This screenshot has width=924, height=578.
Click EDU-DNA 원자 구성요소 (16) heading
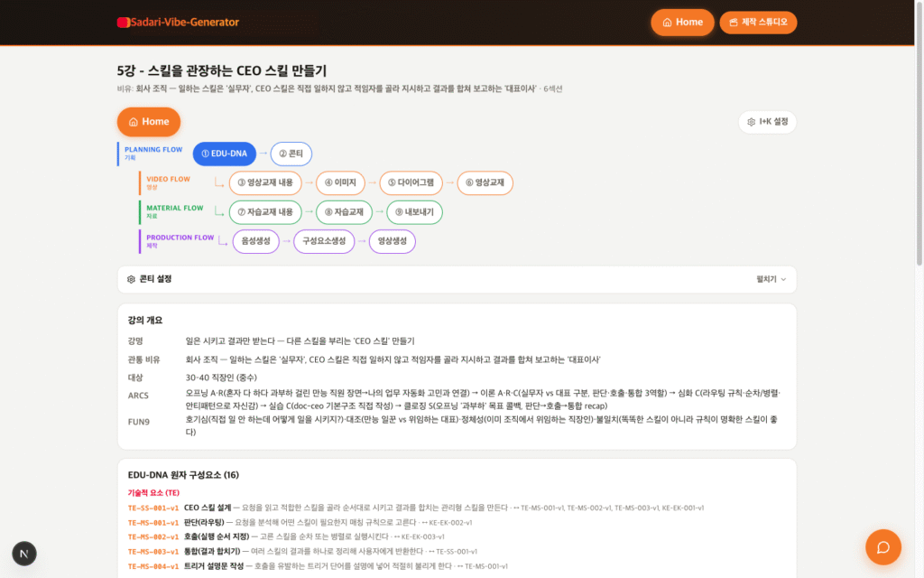(183, 475)
